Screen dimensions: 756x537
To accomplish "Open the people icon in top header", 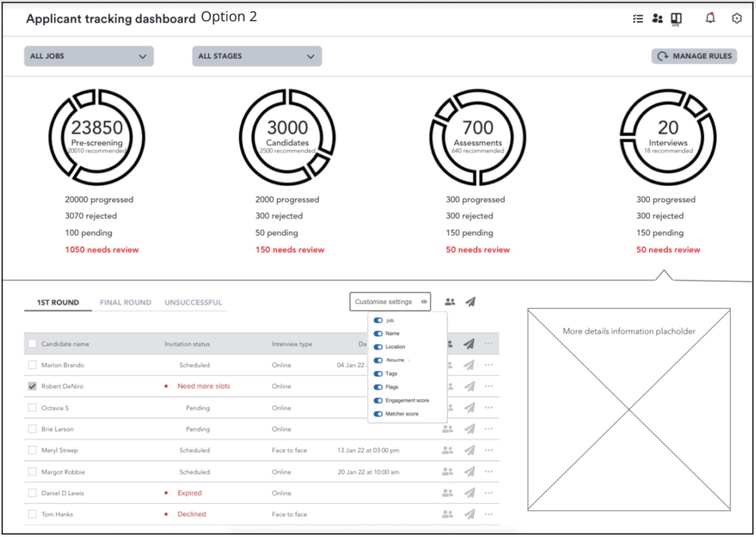I will click(657, 18).
